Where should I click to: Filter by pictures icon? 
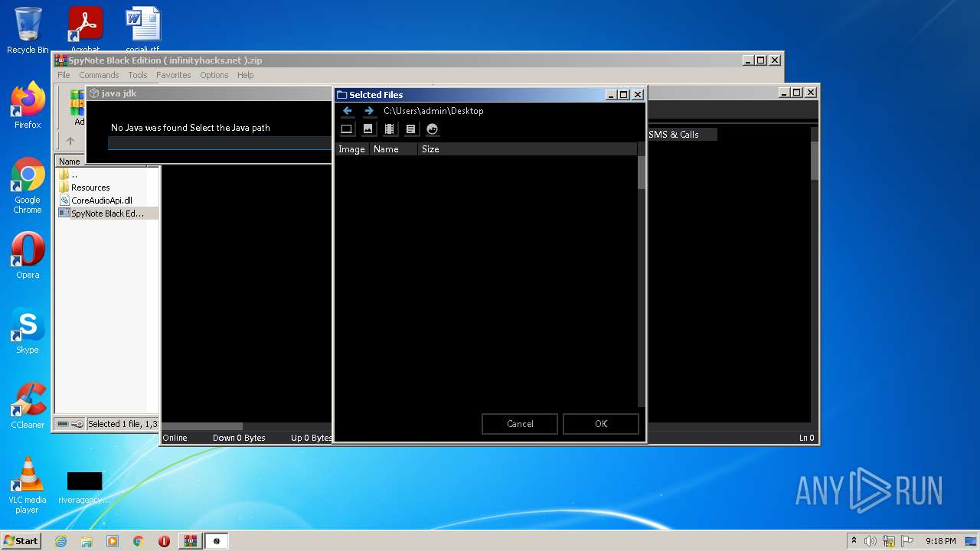(368, 129)
